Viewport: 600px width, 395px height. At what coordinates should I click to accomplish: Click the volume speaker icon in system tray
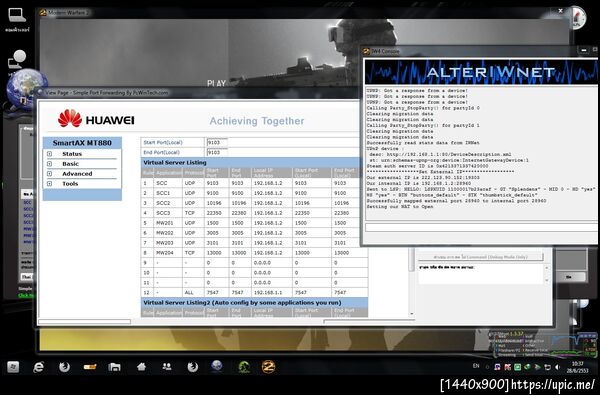tap(558, 367)
